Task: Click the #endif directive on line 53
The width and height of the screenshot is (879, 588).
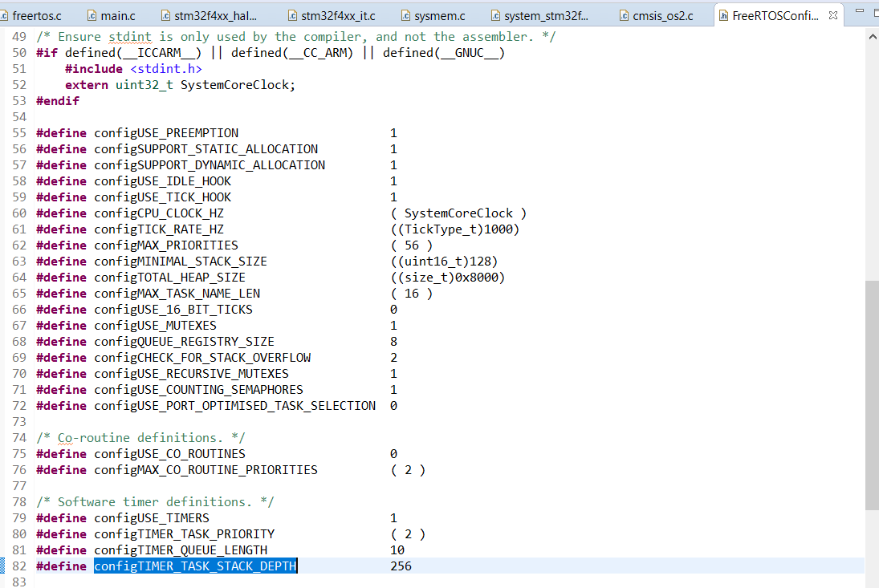Action: [x=58, y=101]
